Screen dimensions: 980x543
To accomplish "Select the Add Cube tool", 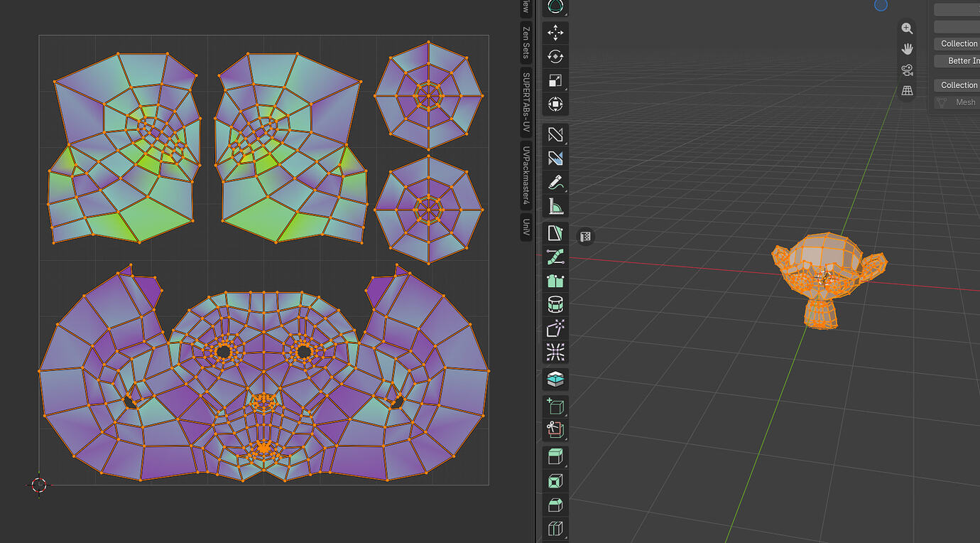I will click(x=555, y=406).
